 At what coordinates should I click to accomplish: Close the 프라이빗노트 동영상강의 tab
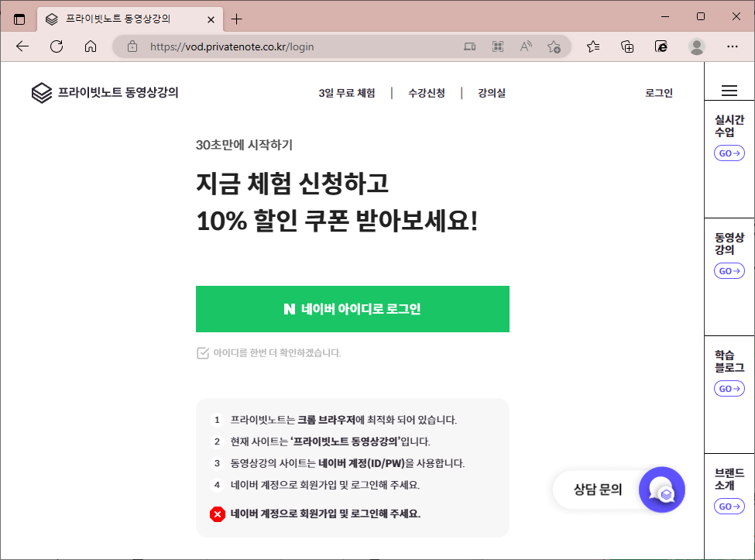(x=211, y=19)
